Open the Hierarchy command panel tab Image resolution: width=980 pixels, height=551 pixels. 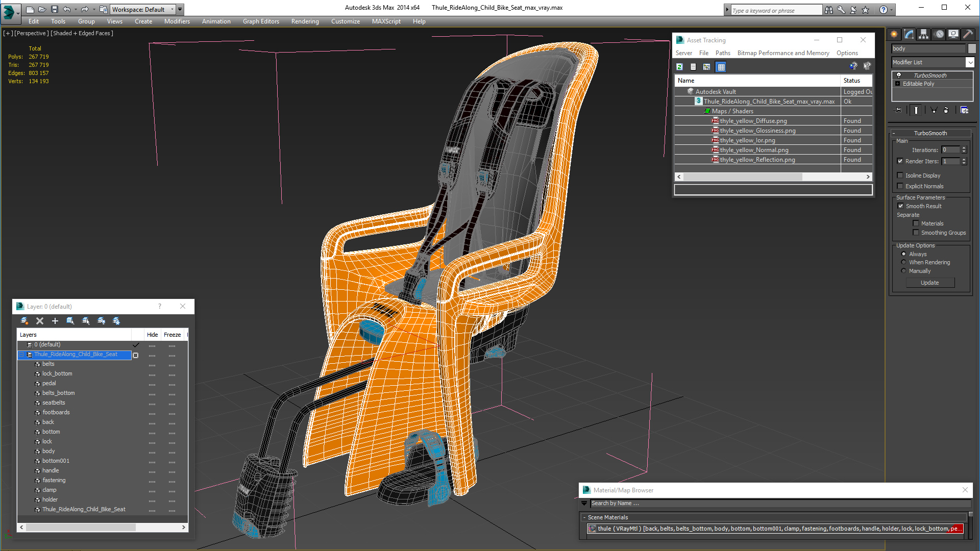(924, 34)
